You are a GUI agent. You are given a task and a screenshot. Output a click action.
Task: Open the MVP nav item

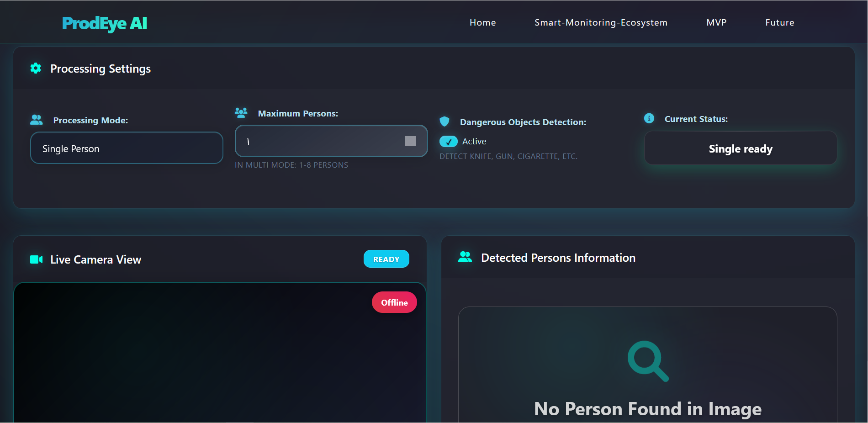[x=716, y=22]
